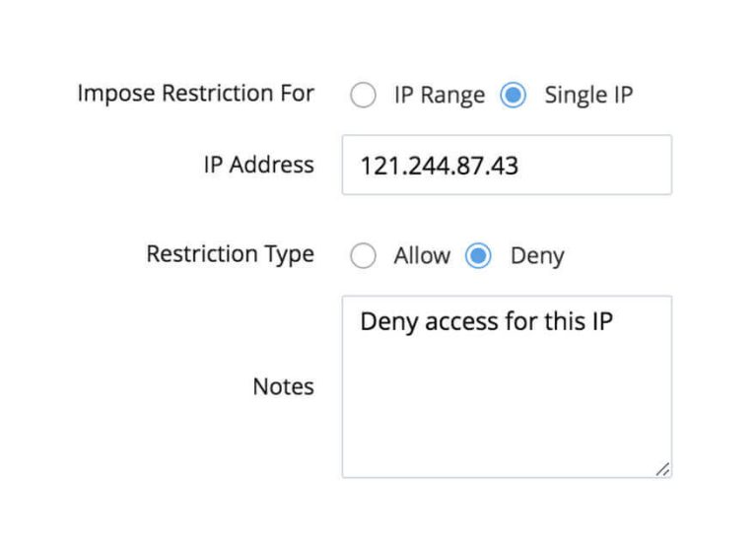Click the 'IP Address' field label
756x550 pixels.
pyautogui.click(x=258, y=165)
